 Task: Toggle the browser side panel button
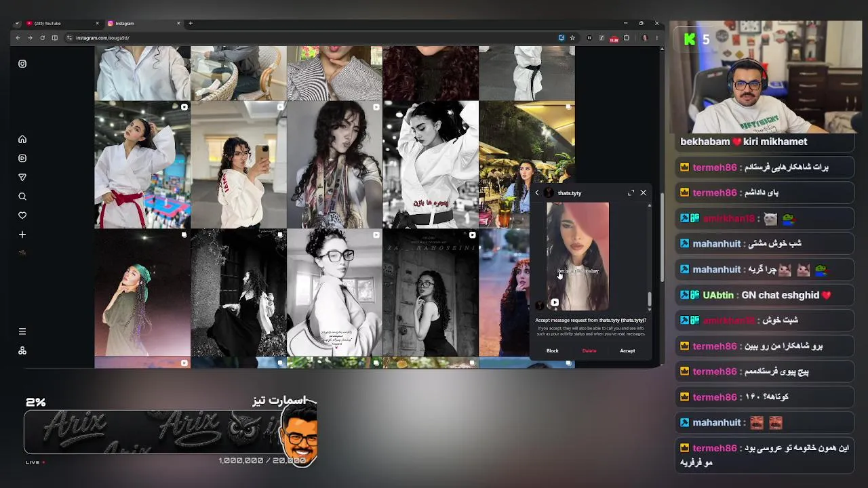[x=55, y=38]
